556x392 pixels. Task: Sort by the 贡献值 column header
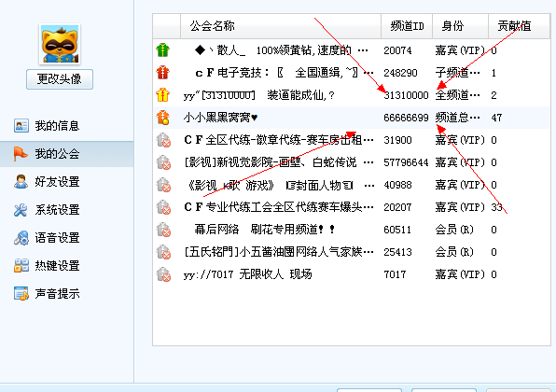click(519, 26)
